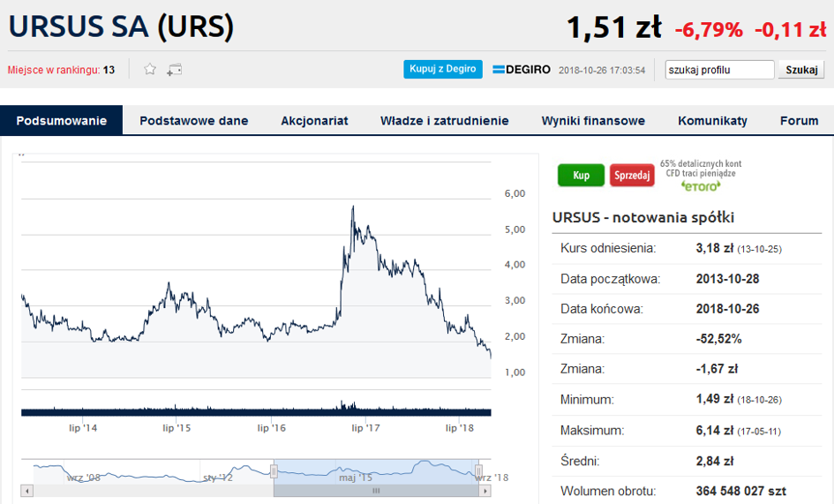The image size is (834, 504).
Task: Click left handle of chart range navigator
Action: click(x=274, y=471)
